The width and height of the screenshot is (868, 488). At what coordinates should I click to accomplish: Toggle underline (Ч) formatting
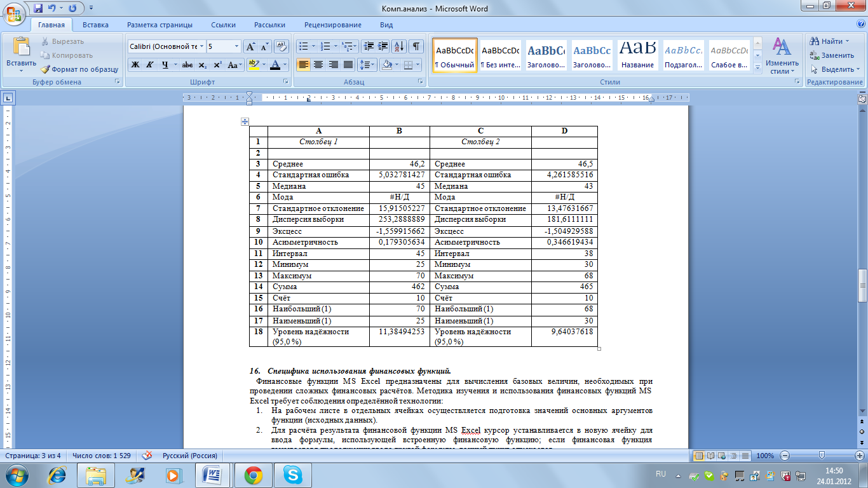tap(165, 65)
